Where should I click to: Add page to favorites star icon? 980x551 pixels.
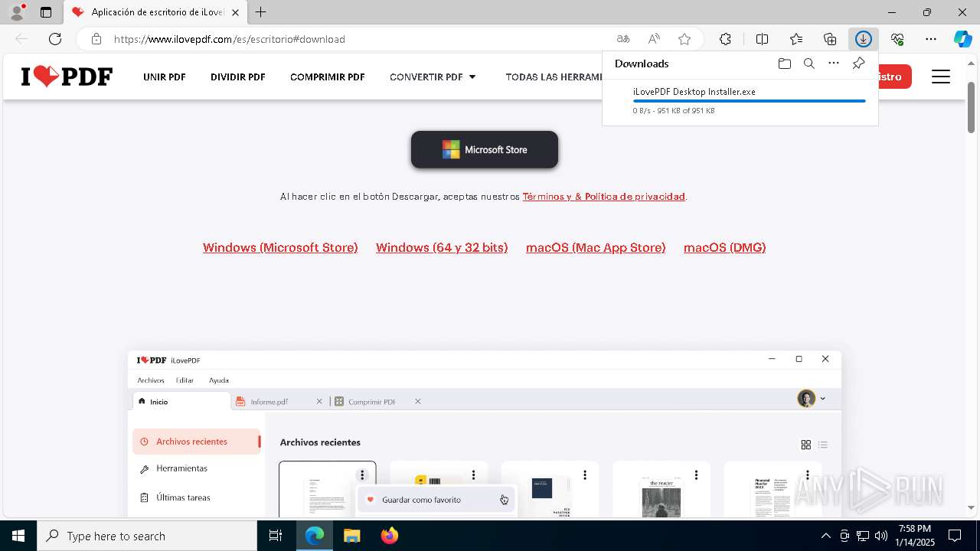684,39
